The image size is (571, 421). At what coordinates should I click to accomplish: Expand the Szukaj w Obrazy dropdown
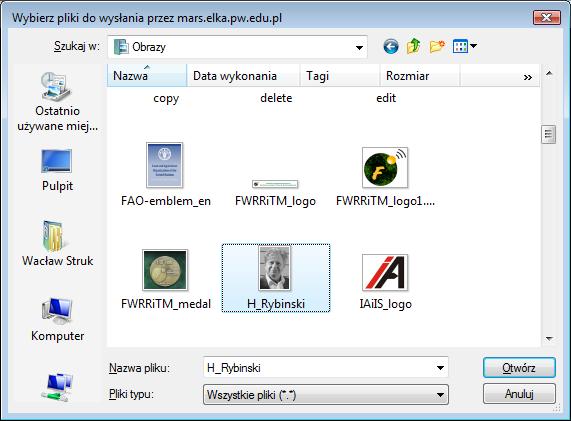point(359,47)
